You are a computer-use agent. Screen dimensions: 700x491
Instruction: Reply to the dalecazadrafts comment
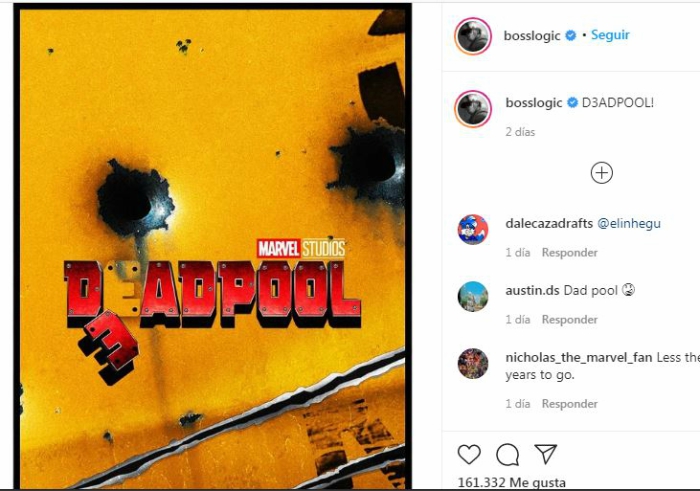click(x=569, y=253)
